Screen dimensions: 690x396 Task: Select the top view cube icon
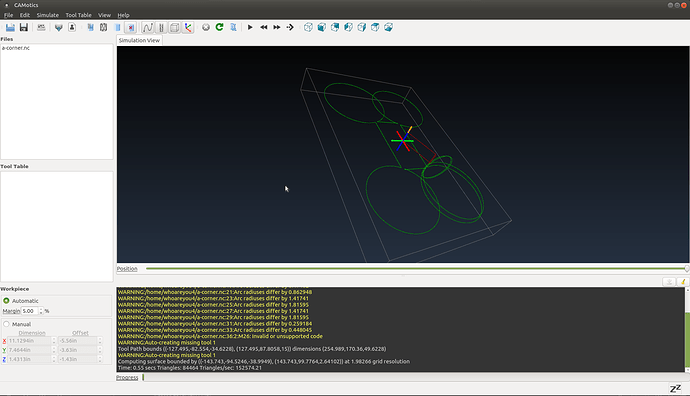coord(375,27)
